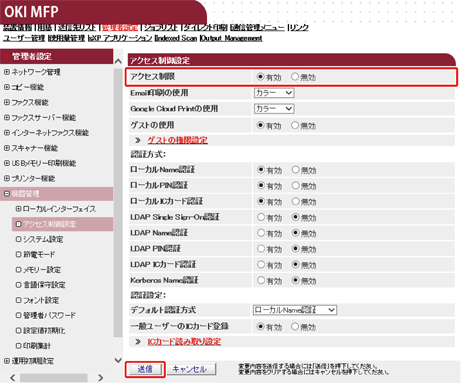Enable LDAP PIN認証 with 有効
This screenshot has height=386, width=466.
tap(261, 249)
